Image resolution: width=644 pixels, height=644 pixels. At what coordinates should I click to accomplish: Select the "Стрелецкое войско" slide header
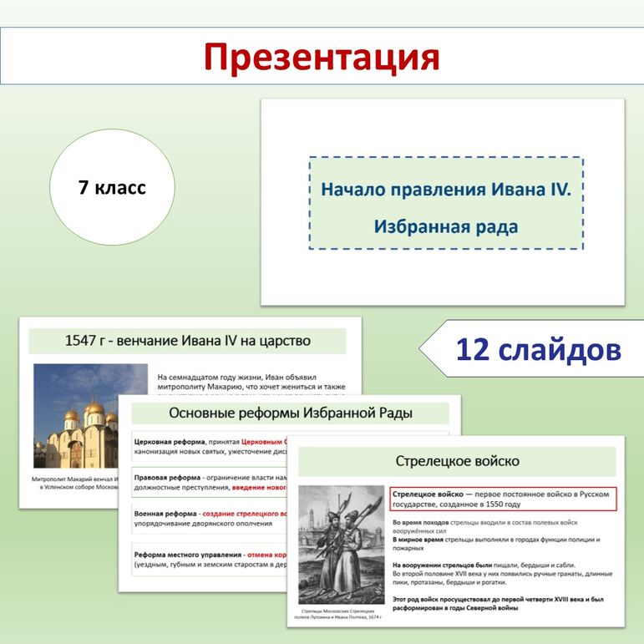click(x=457, y=461)
